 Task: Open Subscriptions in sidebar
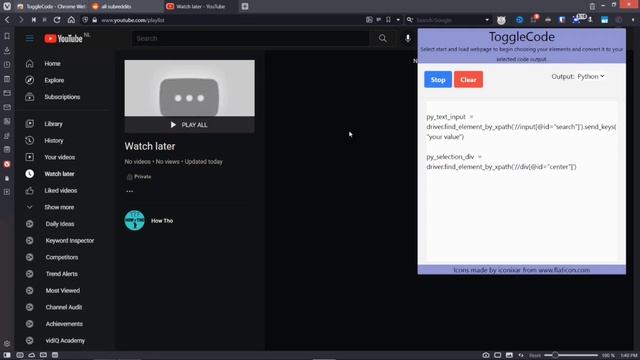pos(62,97)
